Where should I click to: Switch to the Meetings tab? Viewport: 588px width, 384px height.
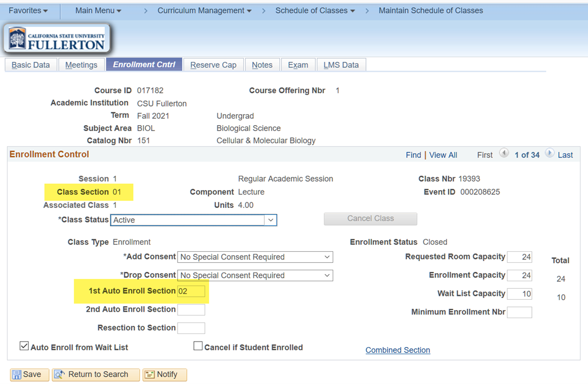(81, 65)
